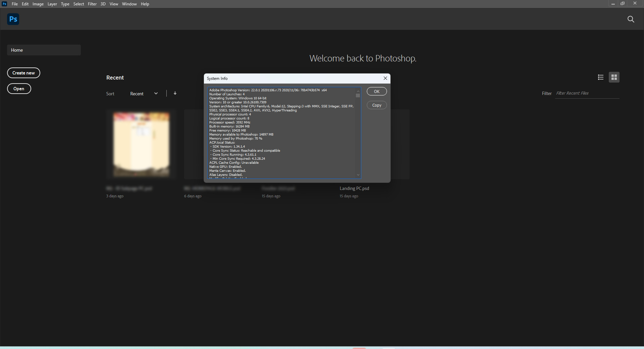This screenshot has width=644, height=349.
Task: Open the File menu
Action: (x=15, y=4)
